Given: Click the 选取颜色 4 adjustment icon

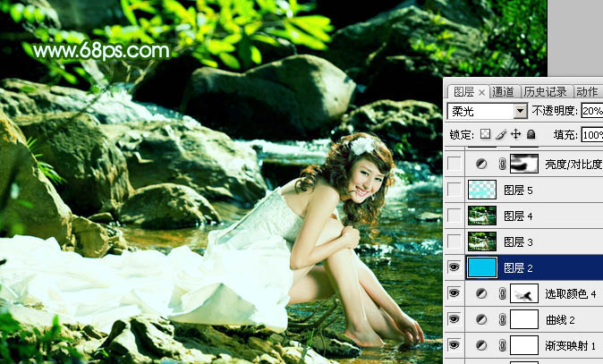Looking at the screenshot, I should tap(482, 293).
